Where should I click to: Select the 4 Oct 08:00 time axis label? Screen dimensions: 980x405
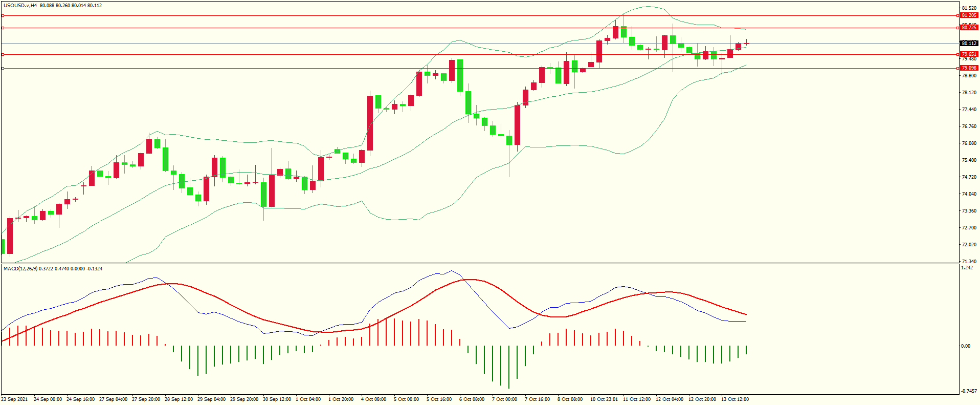[373, 399]
